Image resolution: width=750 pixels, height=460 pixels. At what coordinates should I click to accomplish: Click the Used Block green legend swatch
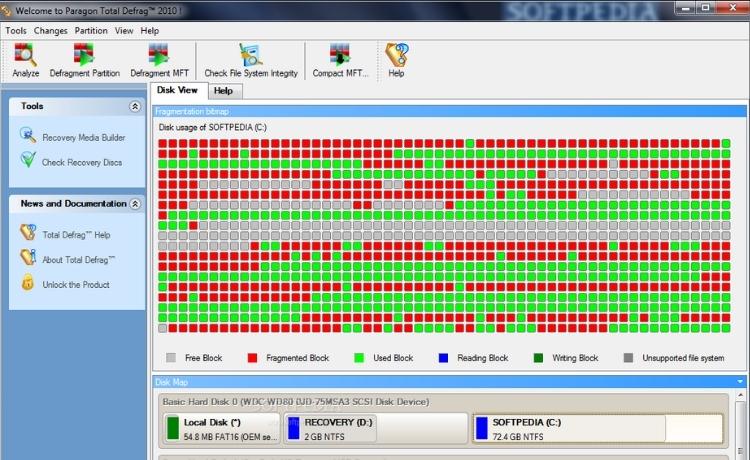[x=359, y=358]
